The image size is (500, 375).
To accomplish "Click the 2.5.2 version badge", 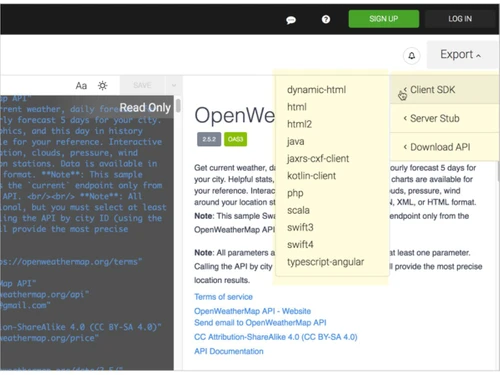I will point(209,139).
